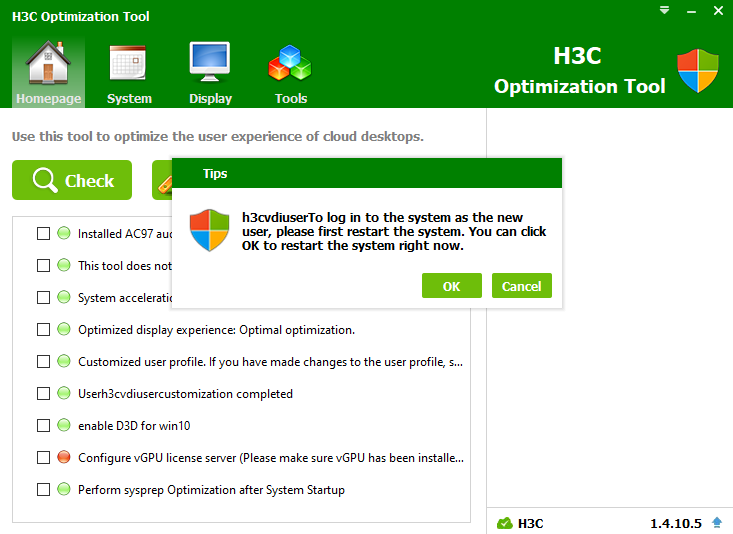Tick the enable D3D for win10 checkbox

click(43, 426)
